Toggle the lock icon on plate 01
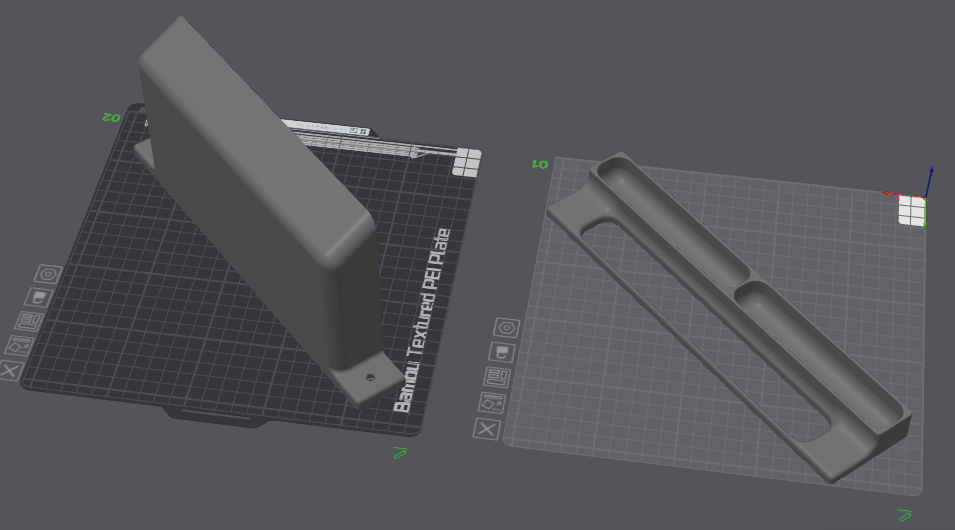This screenshot has height=530, width=955. coord(502,352)
